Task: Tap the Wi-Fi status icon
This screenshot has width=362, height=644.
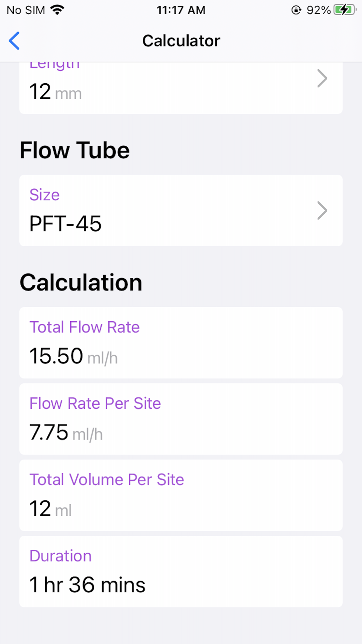Action: (57, 10)
